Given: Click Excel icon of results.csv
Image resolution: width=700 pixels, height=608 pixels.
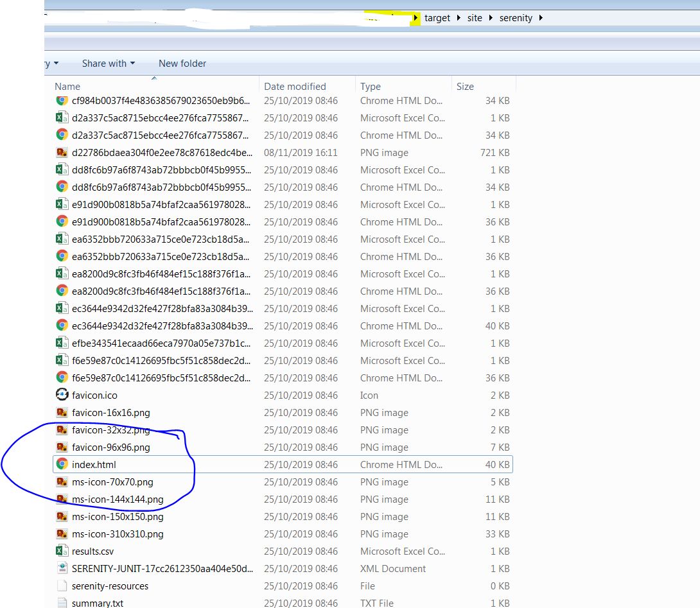Looking at the screenshot, I should (x=62, y=552).
